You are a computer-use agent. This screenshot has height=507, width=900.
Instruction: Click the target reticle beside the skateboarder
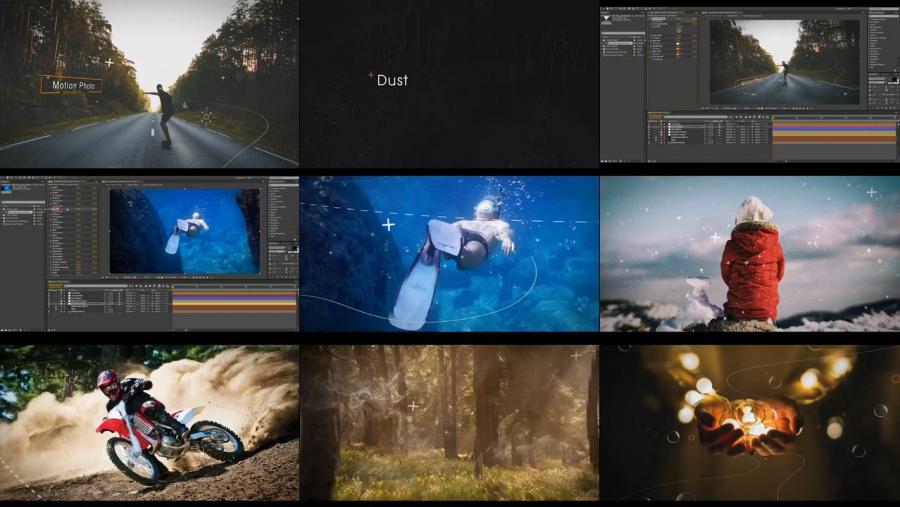(x=207, y=117)
